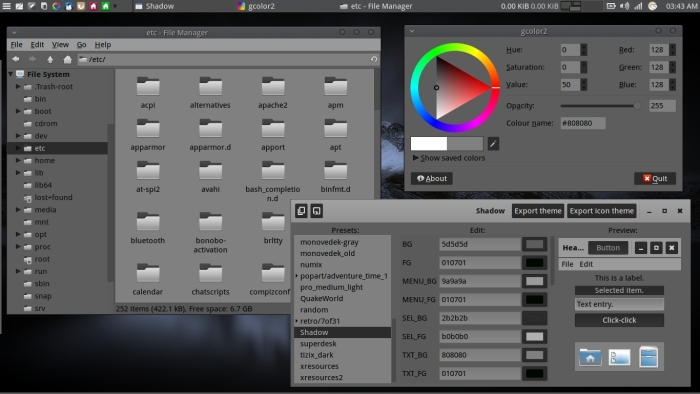Select the apm folder icon
This screenshot has height=394, width=700.
point(335,86)
